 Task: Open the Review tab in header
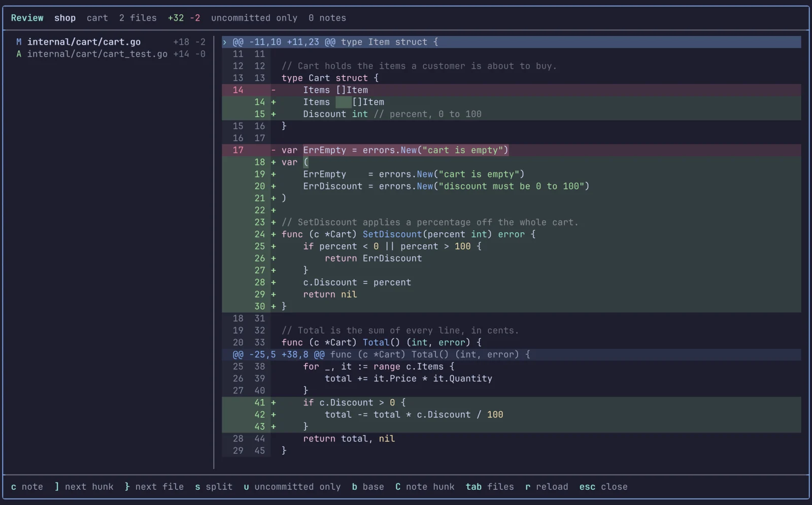[x=27, y=18]
